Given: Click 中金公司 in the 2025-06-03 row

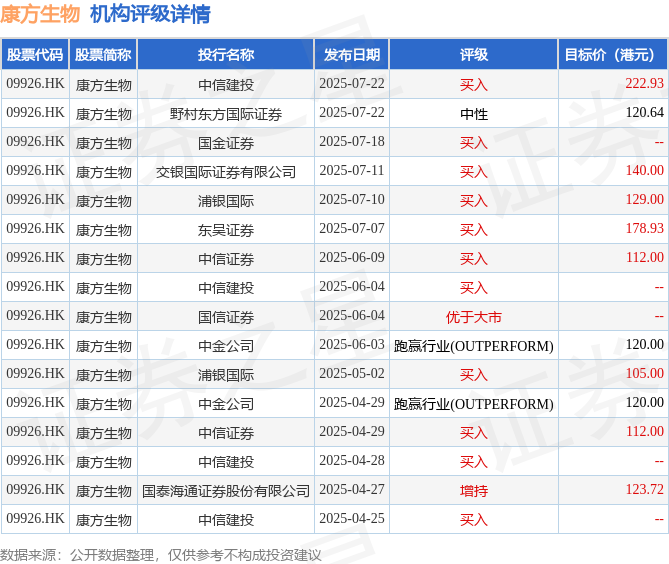Looking at the screenshot, I should [x=226, y=346].
